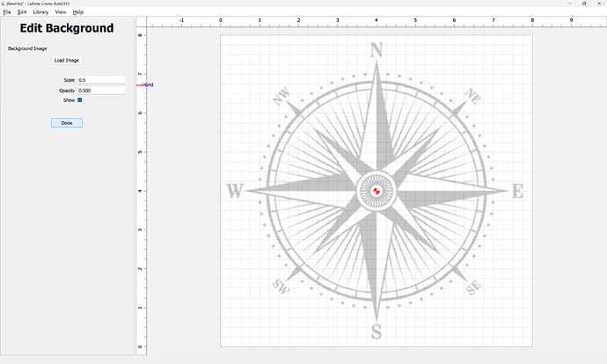
Task: Click the red origin marker at compass center
Action: pos(377,191)
